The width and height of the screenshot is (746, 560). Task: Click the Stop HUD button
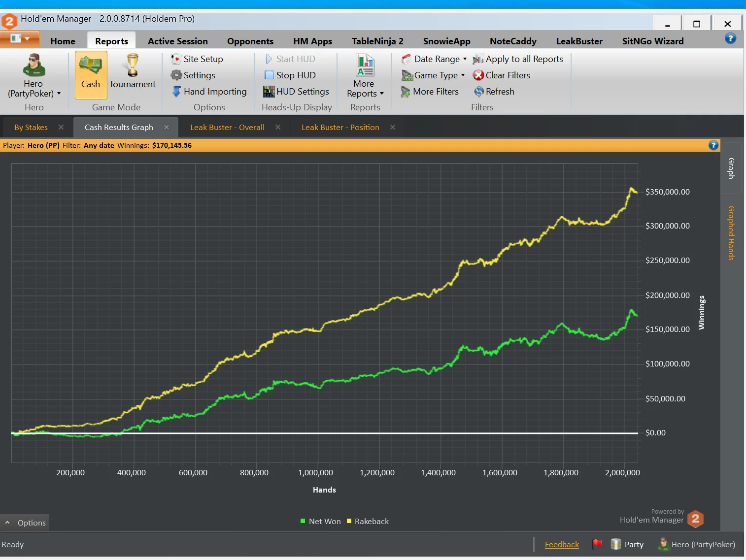coord(295,75)
